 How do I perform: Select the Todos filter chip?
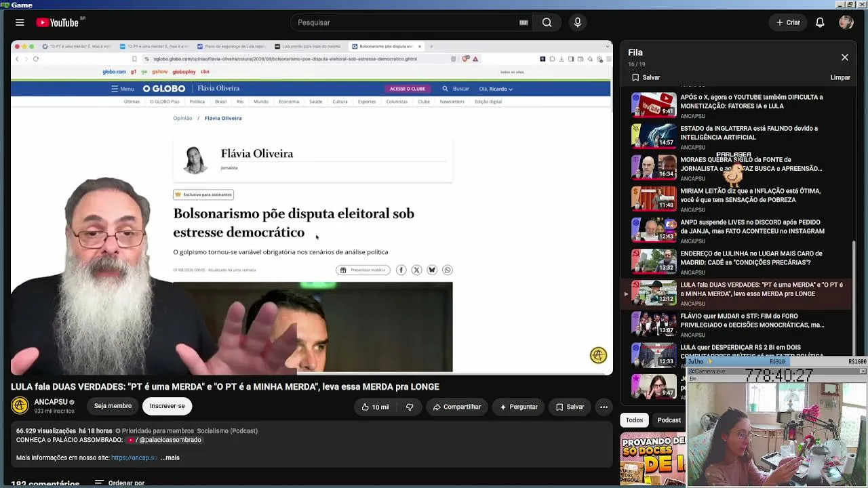tap(634, 420)
